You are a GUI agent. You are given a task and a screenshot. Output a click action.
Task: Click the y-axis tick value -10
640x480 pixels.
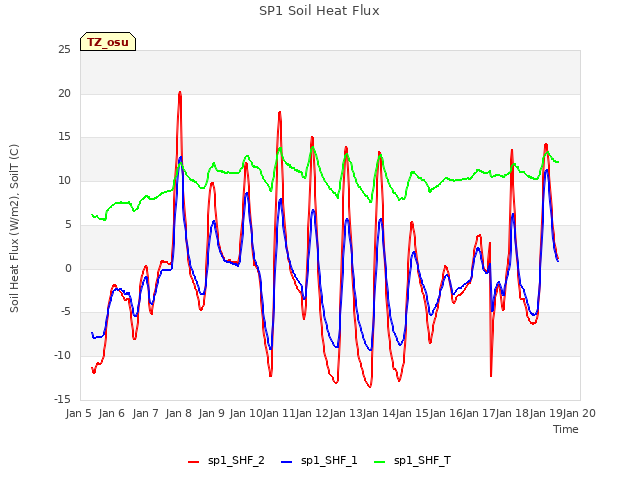(62, 356)
